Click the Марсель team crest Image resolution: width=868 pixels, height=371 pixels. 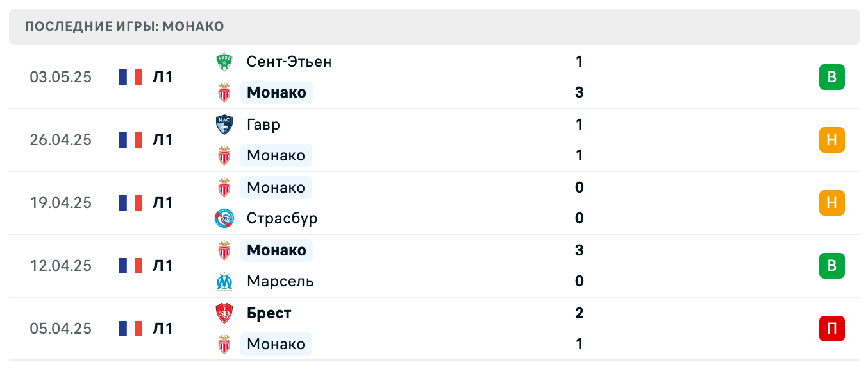point(225,281)
